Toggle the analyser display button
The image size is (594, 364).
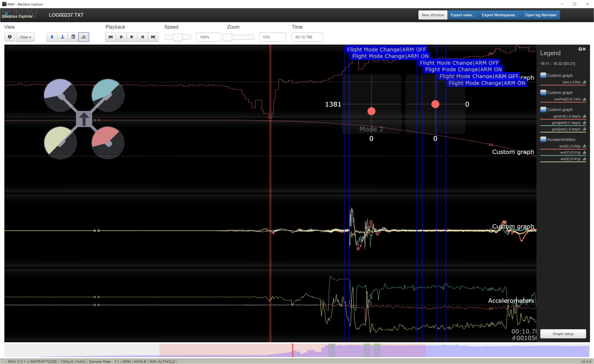[x=84, y=37]
